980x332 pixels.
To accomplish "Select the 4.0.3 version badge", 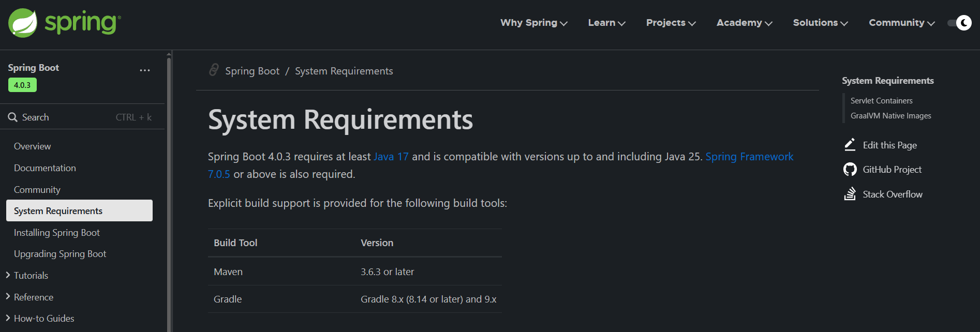I will pyautogui.click(x=22, y=85).
